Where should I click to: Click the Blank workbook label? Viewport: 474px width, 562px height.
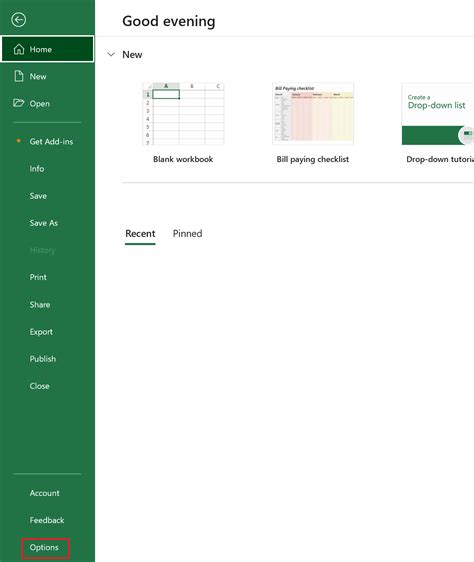click(x=183, y=159)
